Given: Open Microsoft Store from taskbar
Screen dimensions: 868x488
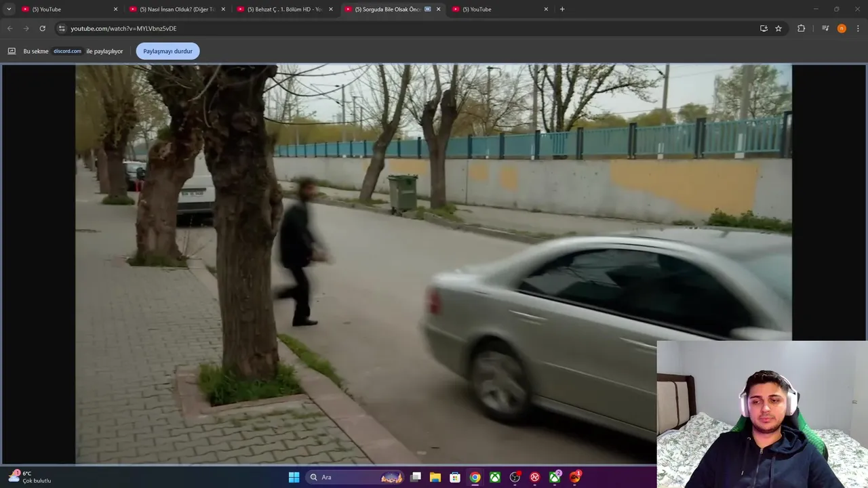Looking at the screenshot, I should click(455, 477).
